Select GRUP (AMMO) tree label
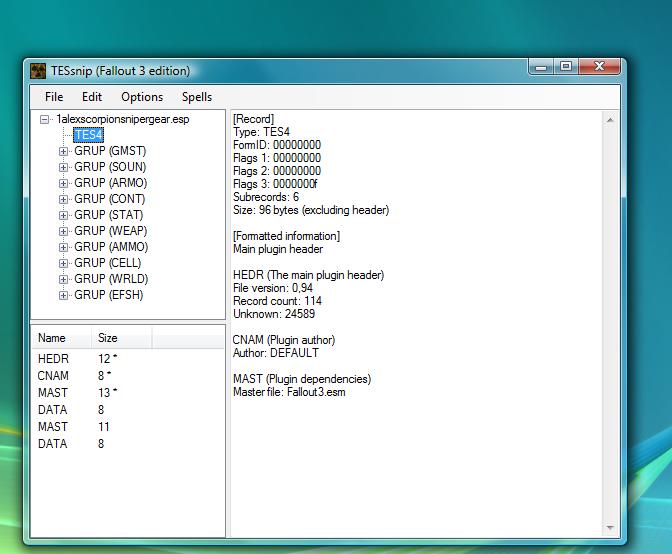This screenshot has height=554, width=672. (x=111, y=247)
